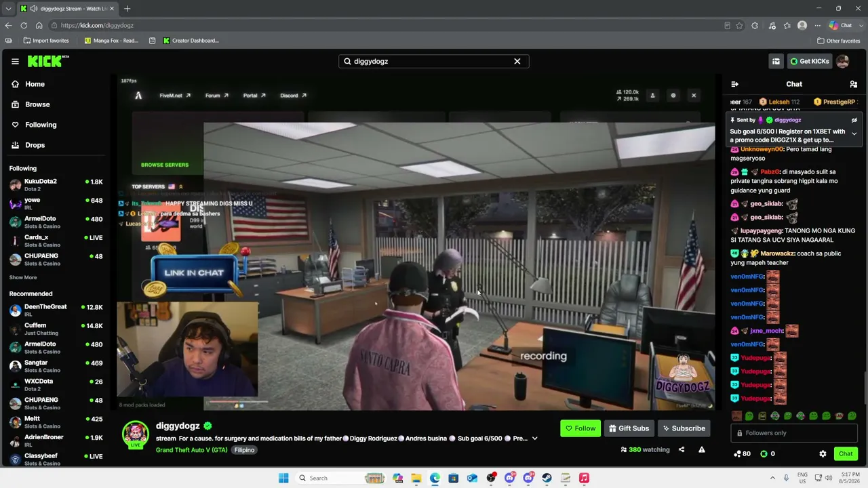Share the stream via share icon
Image resolution: width=868 pixels, height=488 pixels.
pyautogui.click(x=682, y=449)
